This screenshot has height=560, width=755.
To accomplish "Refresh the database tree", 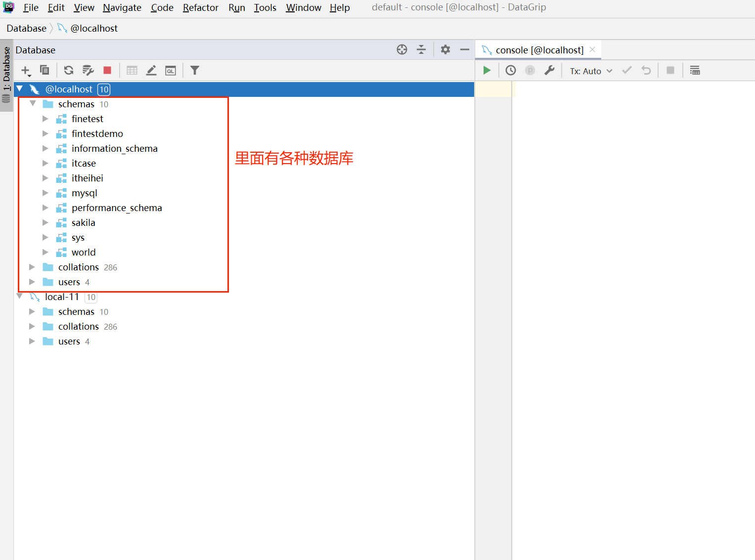I will point(69,70).
